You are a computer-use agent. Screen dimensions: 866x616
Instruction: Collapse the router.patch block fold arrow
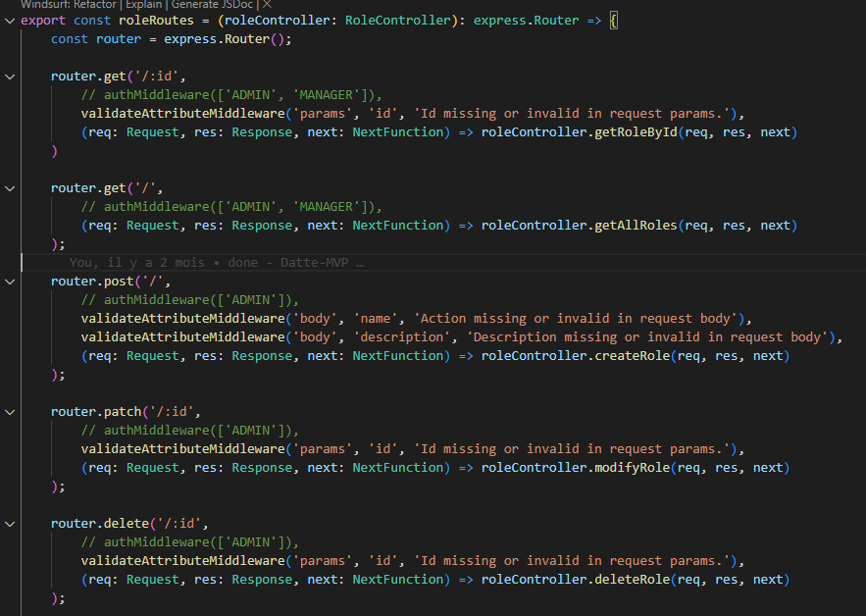click(10, 412)
